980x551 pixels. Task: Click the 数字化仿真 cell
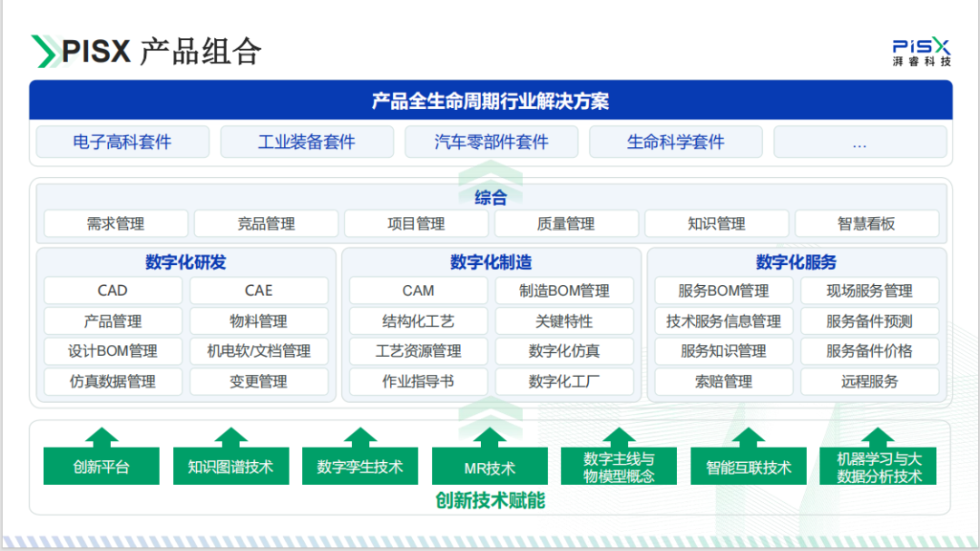coord(564,351)
